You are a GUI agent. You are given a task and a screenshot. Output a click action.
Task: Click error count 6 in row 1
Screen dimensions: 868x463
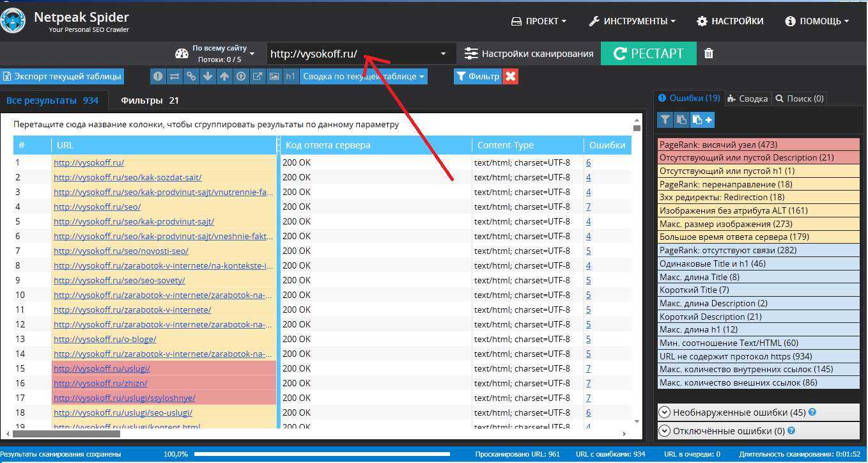(589, 162)
